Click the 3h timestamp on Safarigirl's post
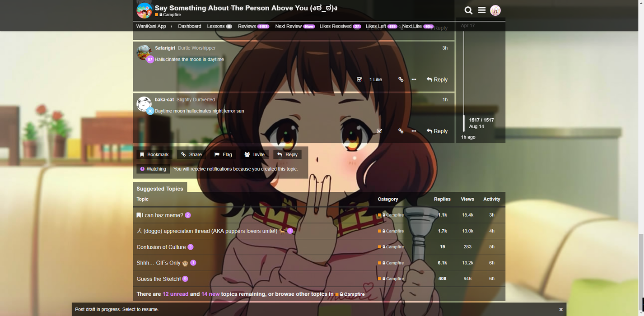 coord(445,48)
